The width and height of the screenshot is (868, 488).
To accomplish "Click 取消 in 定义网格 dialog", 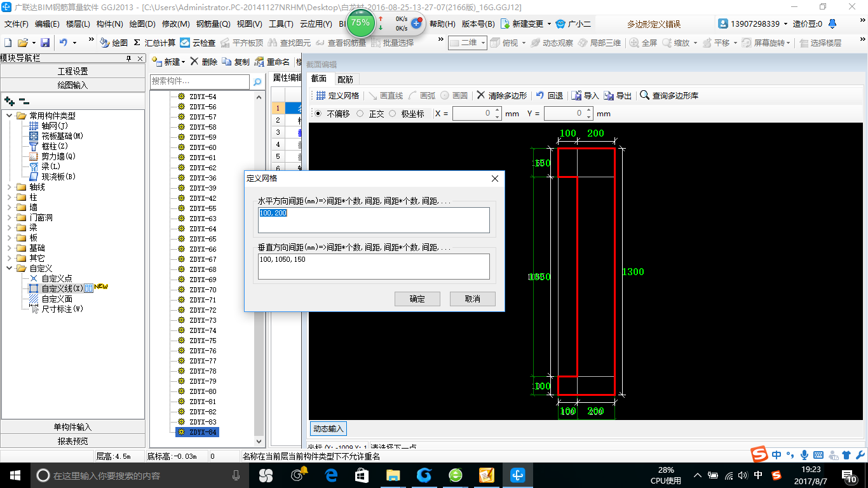I will tap(472, 299).
